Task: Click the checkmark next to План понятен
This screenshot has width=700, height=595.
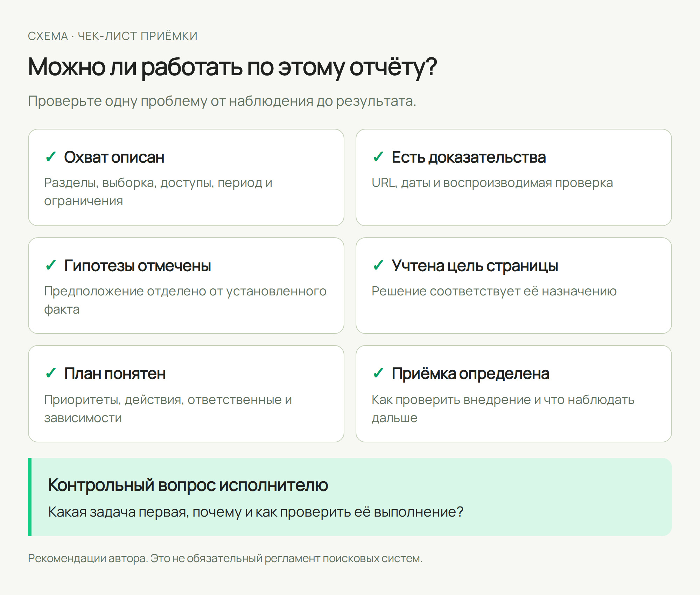Action: click(51, 373)
